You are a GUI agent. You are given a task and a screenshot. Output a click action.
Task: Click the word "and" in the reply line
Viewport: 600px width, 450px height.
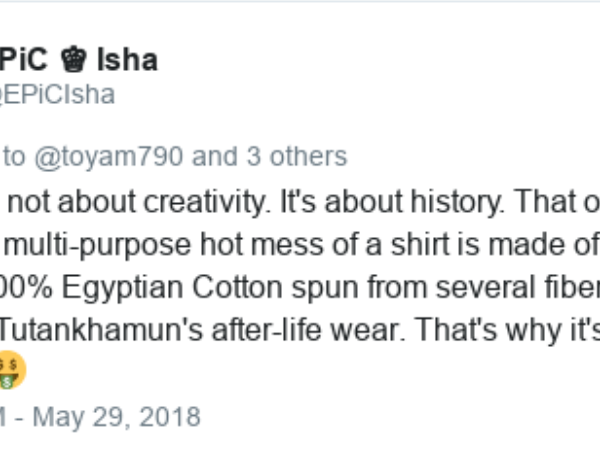coord(215,157)
